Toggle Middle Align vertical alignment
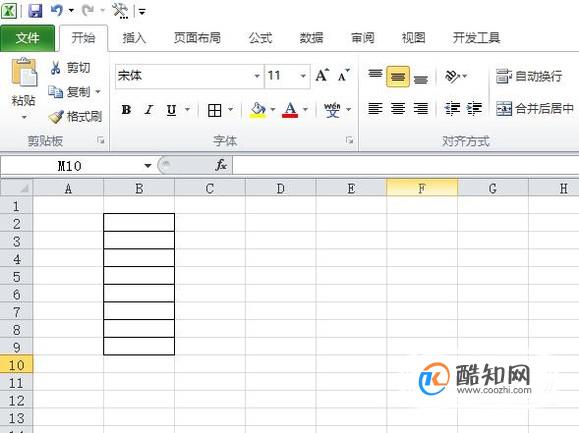This screenshot has height=433, width=579. pos(398,77)
